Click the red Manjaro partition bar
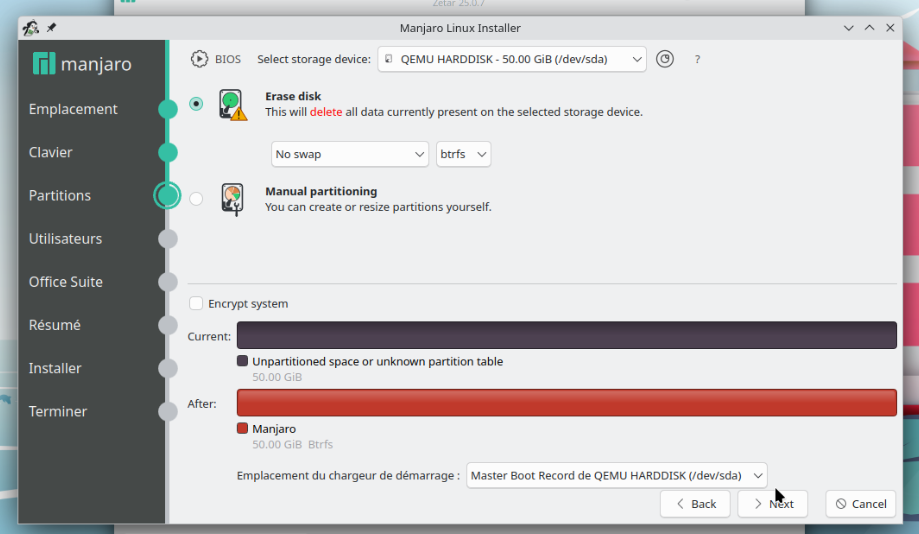 [567, 403]
